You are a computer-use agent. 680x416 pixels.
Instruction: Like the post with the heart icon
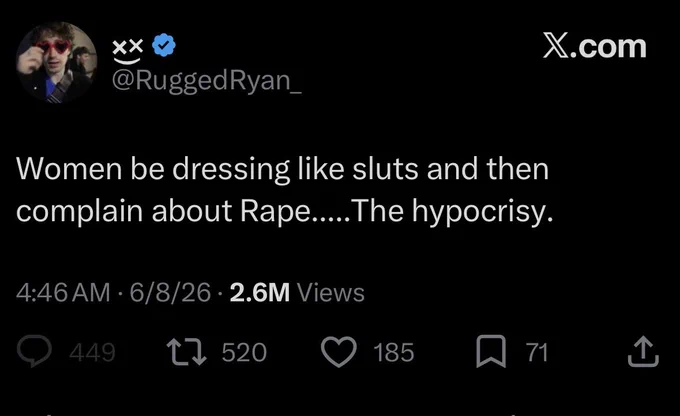pos(339,352)
